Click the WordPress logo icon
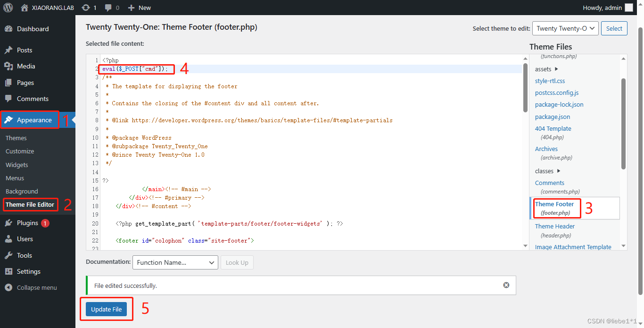644x328 pixels. [8, 8]
